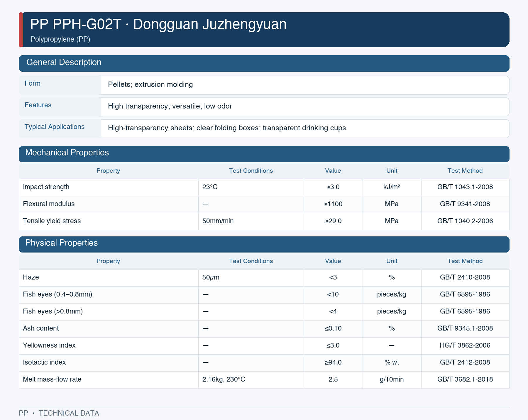Click the Melt mass-flow rate label
Viewport: 528px width, 420px height.
tap(52, 380)
